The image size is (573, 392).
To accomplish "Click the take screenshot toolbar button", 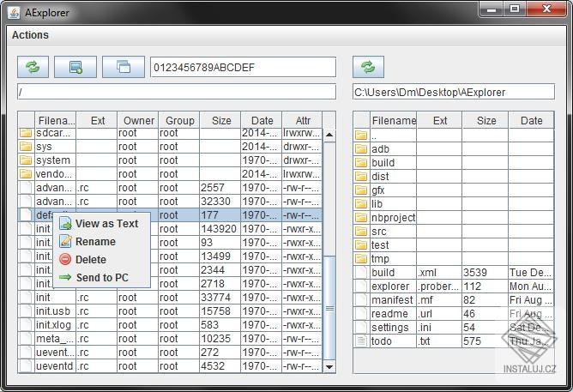I will point(75,67).
